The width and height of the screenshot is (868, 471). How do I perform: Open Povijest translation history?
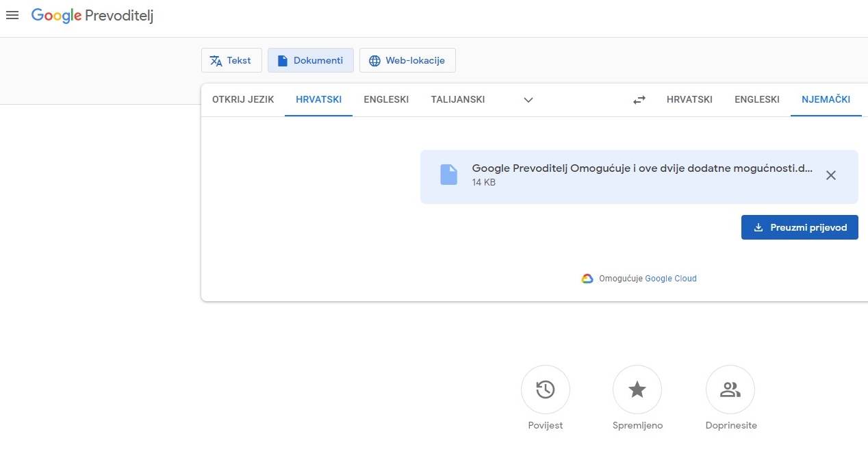pyautogui.click(x=546, y=390)
